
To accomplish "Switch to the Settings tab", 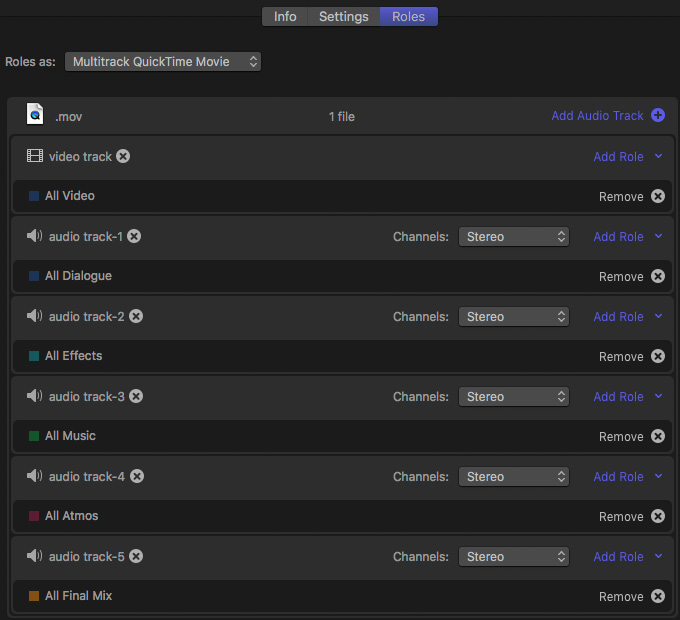I will (x=343, y=16).
